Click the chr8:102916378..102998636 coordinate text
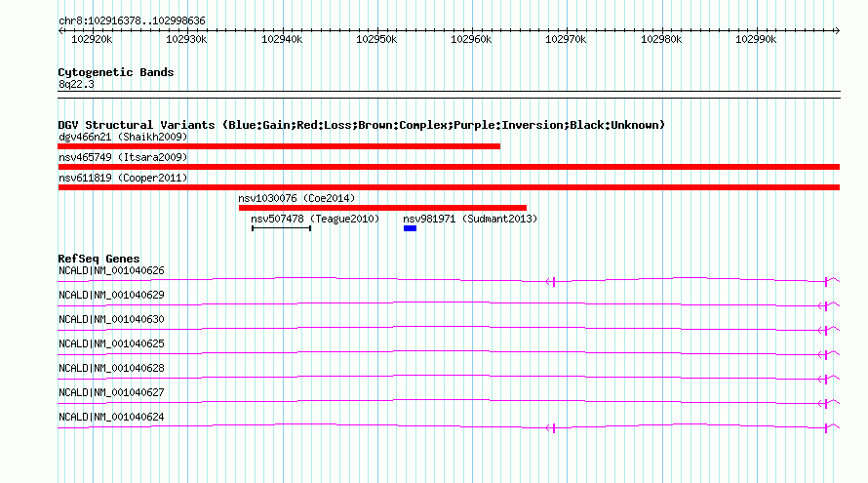 pyautogui.click(x=132, y=20)
